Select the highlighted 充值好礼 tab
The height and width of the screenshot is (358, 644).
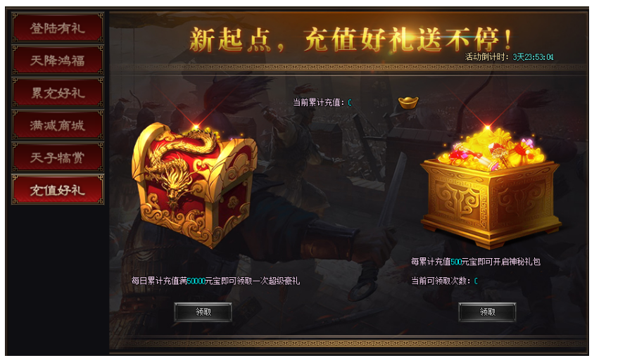tap(58, 190)
